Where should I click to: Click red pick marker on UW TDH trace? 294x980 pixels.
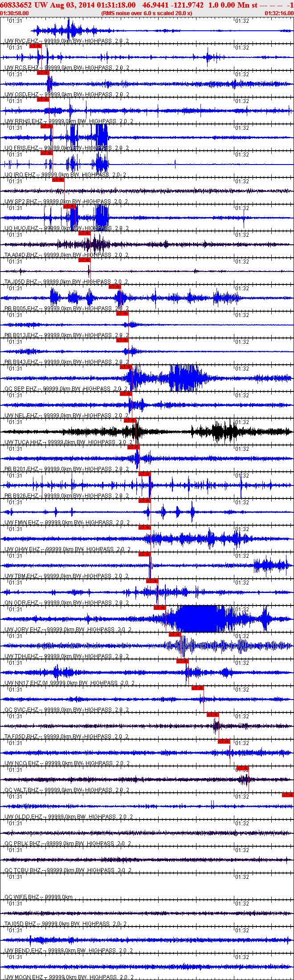pyautogui.click(x=175, y=634)
